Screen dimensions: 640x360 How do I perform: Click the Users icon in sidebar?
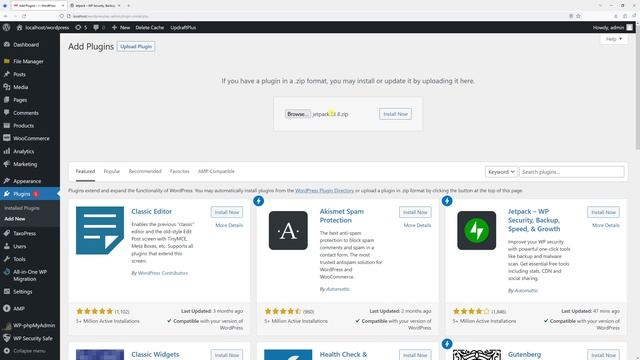(x=7, y=246)
